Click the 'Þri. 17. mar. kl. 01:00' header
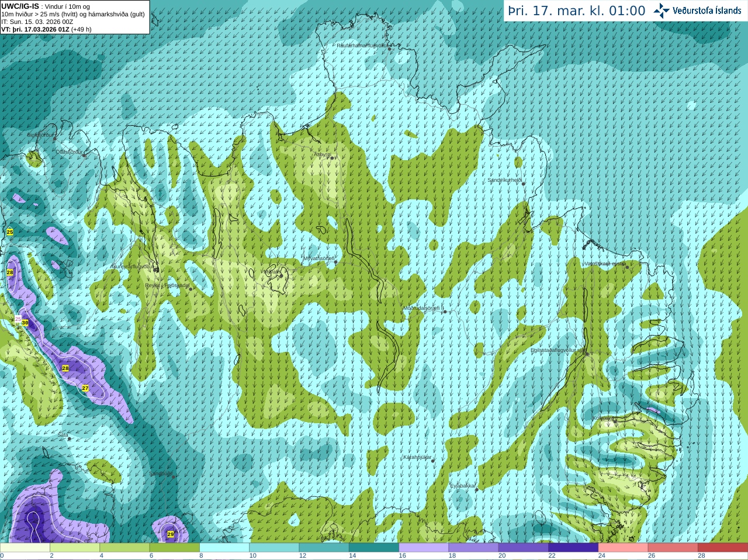Image resolution: width=748 pixels, height=560 pixels. [577, 11]
